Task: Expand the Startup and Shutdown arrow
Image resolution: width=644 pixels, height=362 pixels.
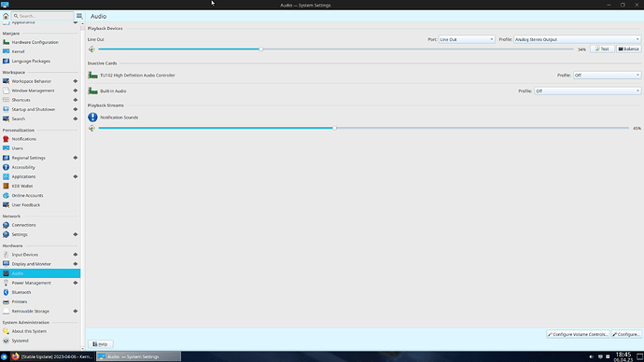Action: 76,109
